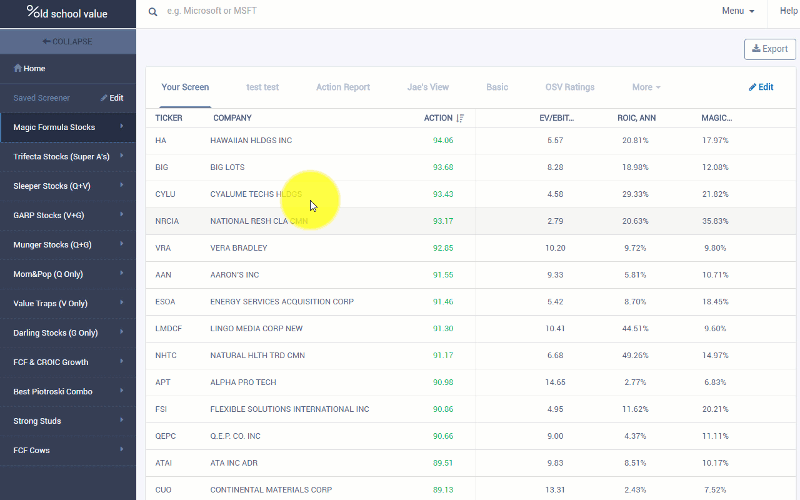
Task: Click the Old School Value logo
Action: point(67,12)
